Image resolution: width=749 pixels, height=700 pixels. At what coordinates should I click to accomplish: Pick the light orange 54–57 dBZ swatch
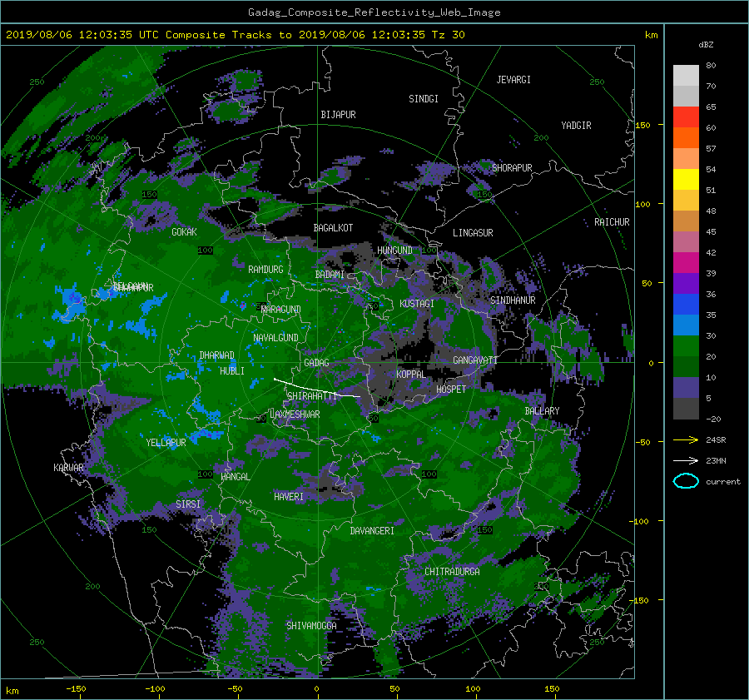click(686, 159)
